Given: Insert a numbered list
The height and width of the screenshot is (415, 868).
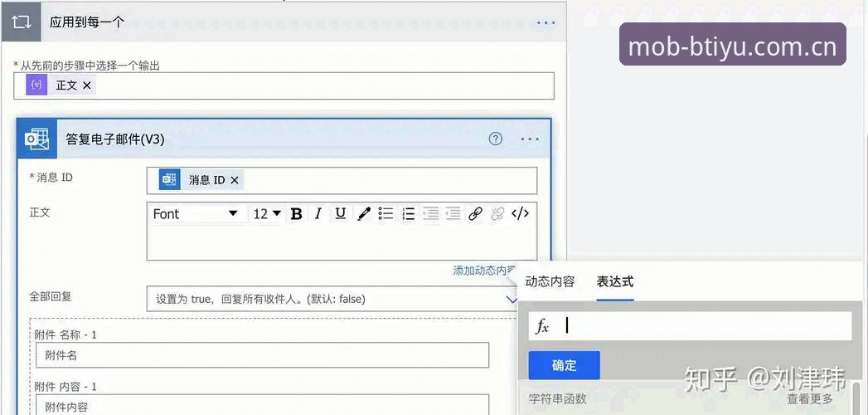Looking at the screenshot, I should point(408,214).
